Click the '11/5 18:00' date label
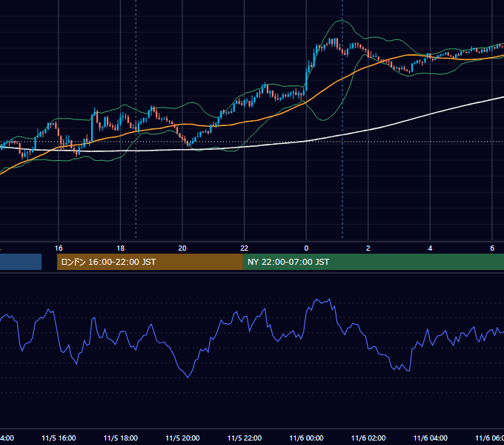 pyautogui.click(x=121, y=438)
